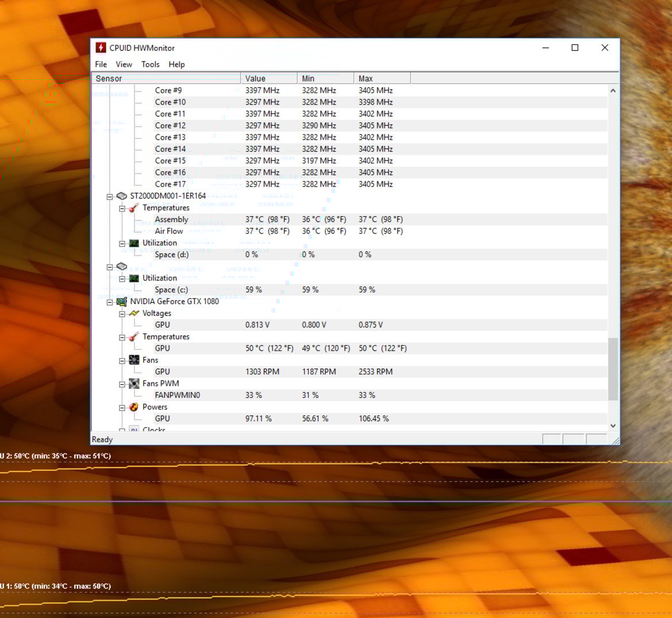
Task: Click the Min column header
Action: coord(326,78)
